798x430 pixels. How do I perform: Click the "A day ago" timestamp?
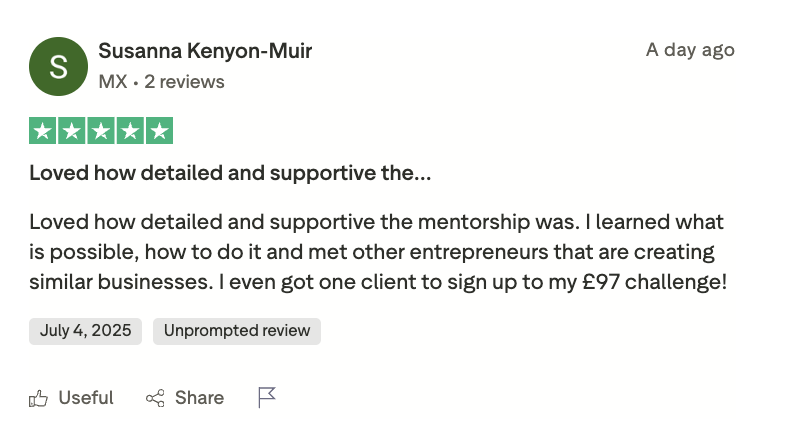coord(690,50)
